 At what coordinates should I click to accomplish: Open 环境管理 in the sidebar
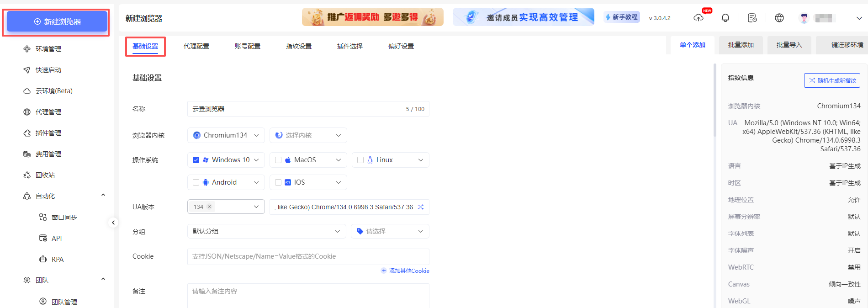tap(48, 49)
